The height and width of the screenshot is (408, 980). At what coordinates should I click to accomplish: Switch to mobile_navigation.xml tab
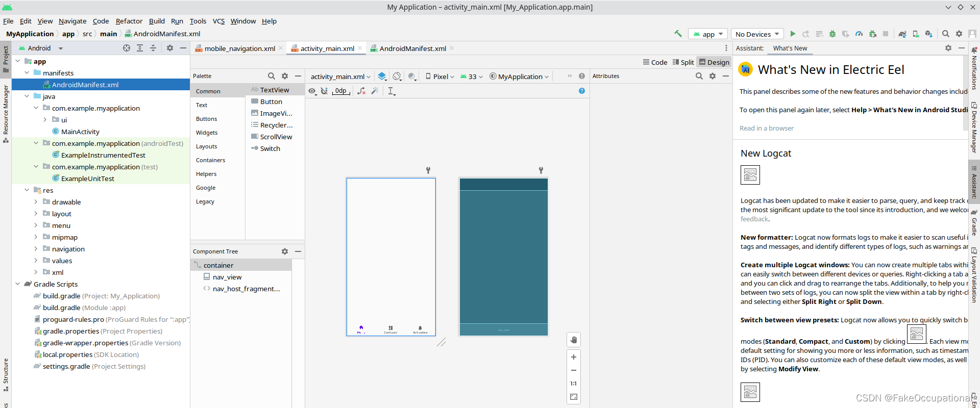click(x=239, y=48)
